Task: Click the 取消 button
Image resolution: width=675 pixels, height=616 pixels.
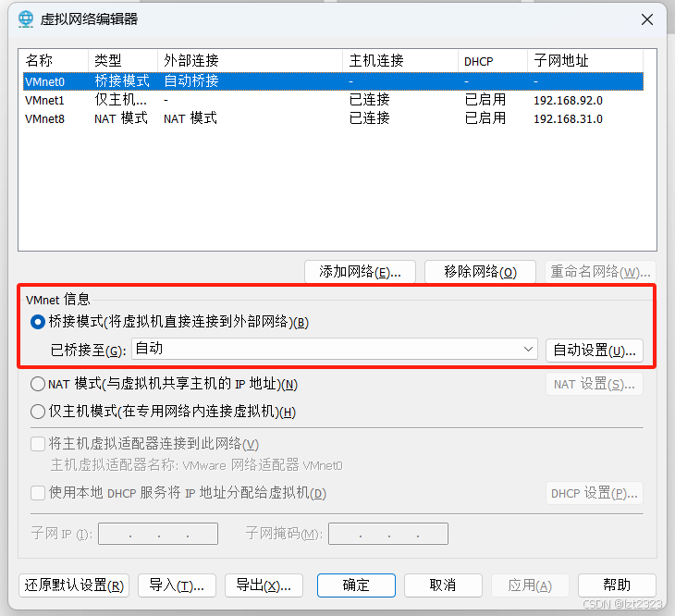Action: click(x=443, y=585)
